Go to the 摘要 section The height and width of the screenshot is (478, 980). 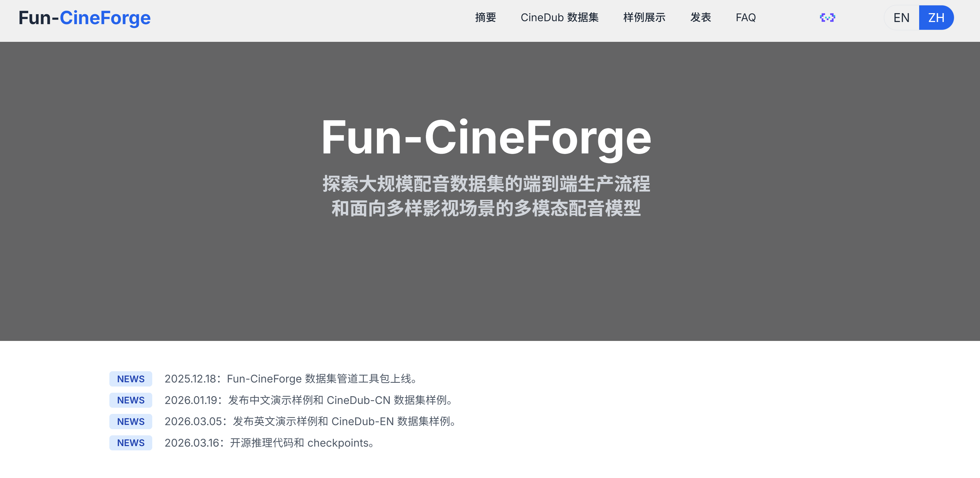(x=485, y=17)
